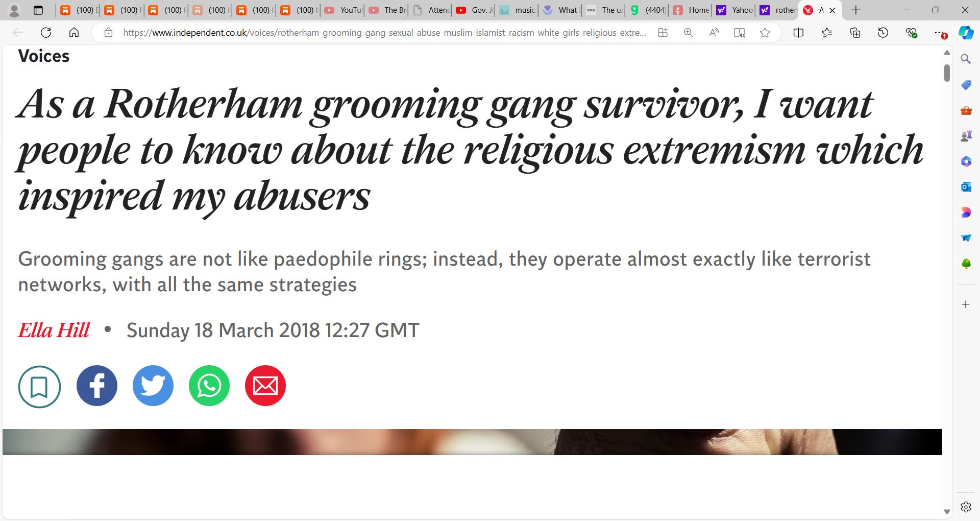
Task: Share article on Facebook
Action: click(x=97, y=386)
